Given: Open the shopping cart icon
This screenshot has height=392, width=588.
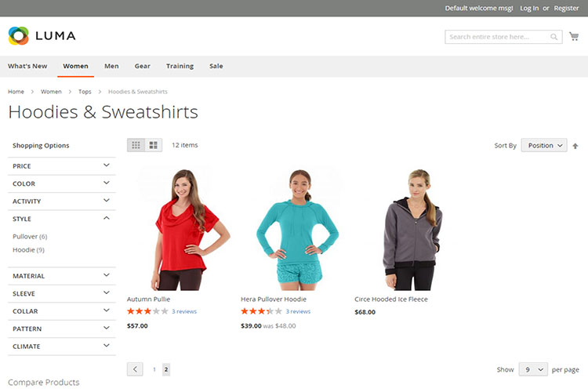Looking at the screenshot, I should [574, 36].
